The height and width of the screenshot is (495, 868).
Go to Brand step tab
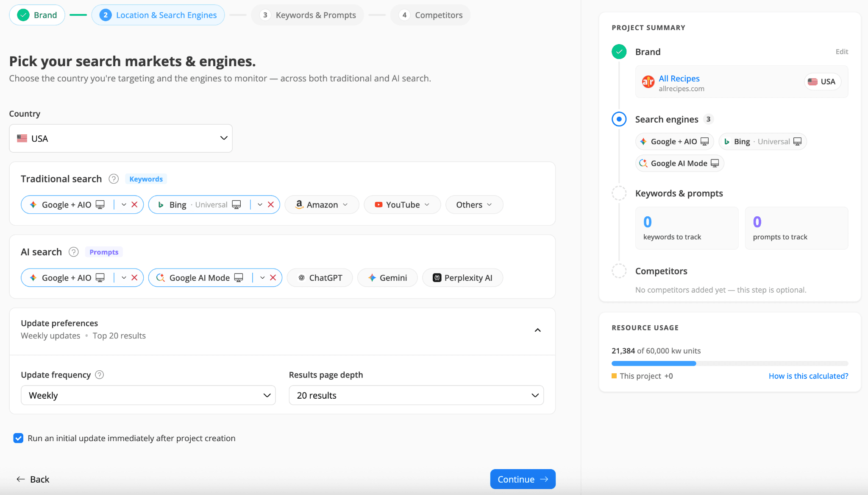(37, 15)
